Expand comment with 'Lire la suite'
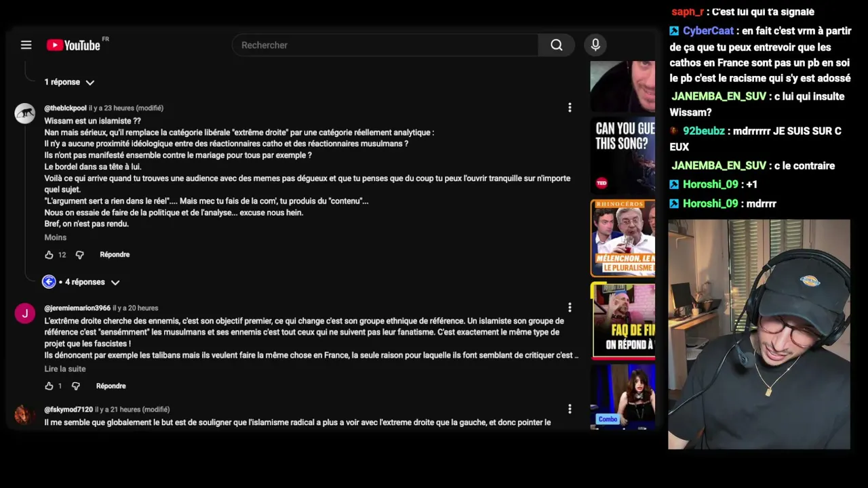 pyautogui.click(x=65, y=369)
